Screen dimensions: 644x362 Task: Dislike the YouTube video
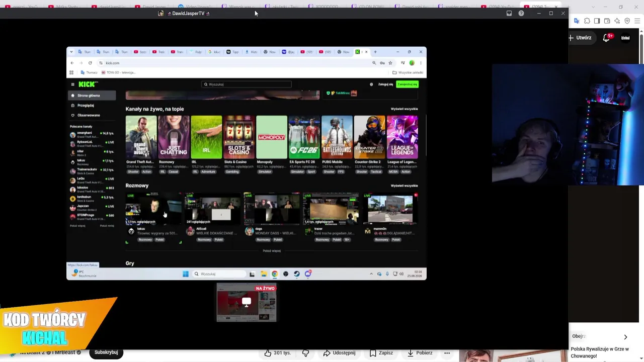coord(305,353)
